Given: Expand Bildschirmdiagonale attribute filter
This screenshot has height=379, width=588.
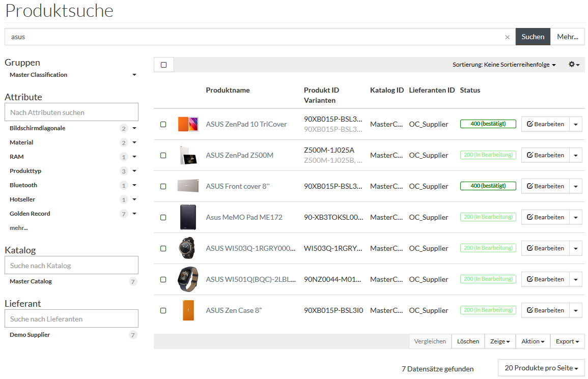Looking at the screenshot, I should pyautogui.click(x=134, y=128).
